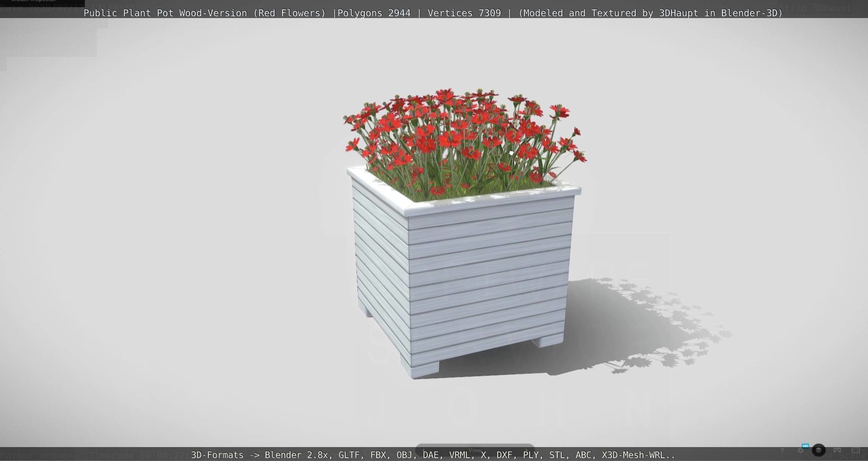
Task: Go to the next view arrow
Action: pos(527,450)
